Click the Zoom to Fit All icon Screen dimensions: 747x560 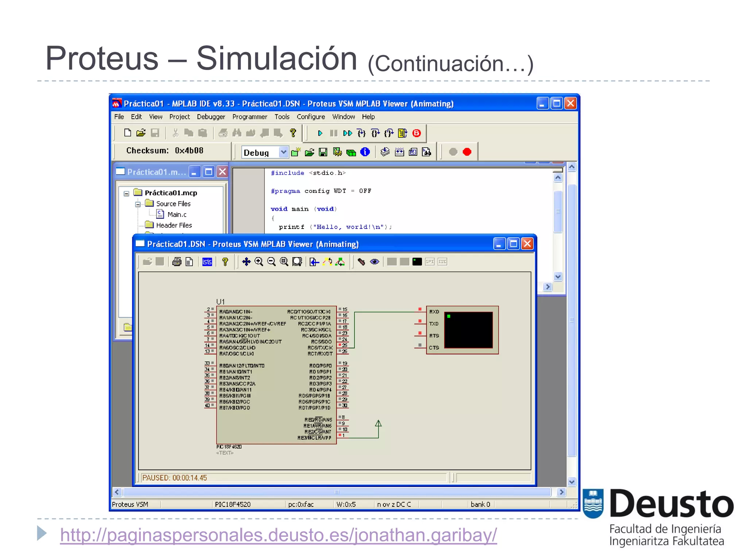pyautogui.click(x=284, y=262)
